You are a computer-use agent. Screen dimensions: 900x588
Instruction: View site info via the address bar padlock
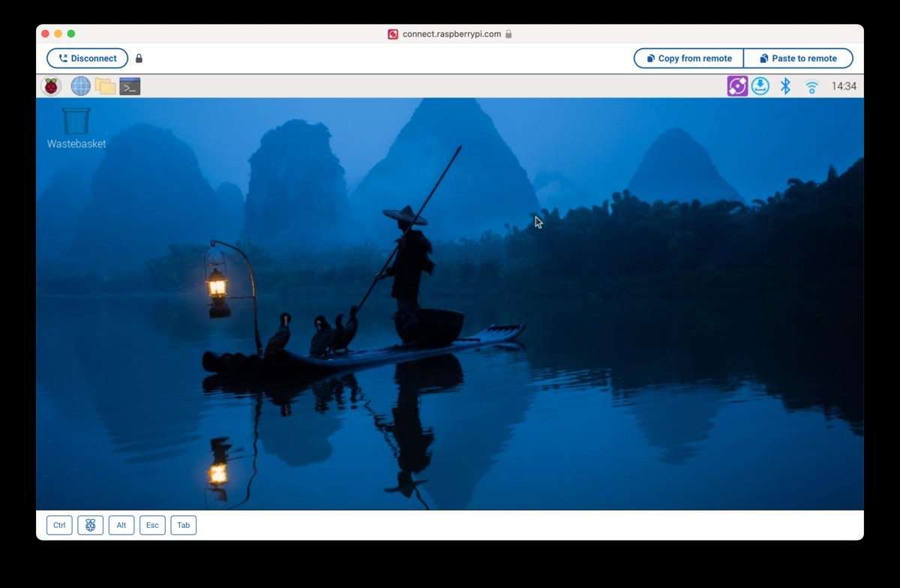pos(509,34)
